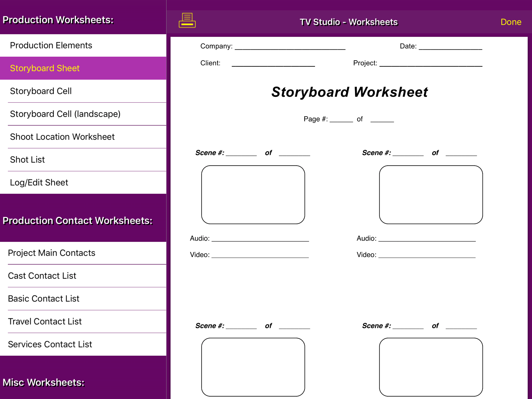This screenshot has height=399, width=532.
Task: Click the top-left storyboard scene frame
Action: [x=253, y=195]
